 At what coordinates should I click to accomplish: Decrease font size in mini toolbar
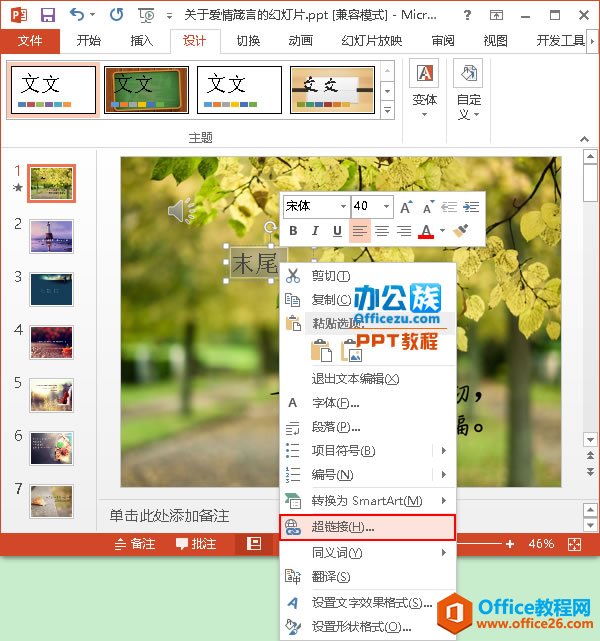click(x=428, y=207)
